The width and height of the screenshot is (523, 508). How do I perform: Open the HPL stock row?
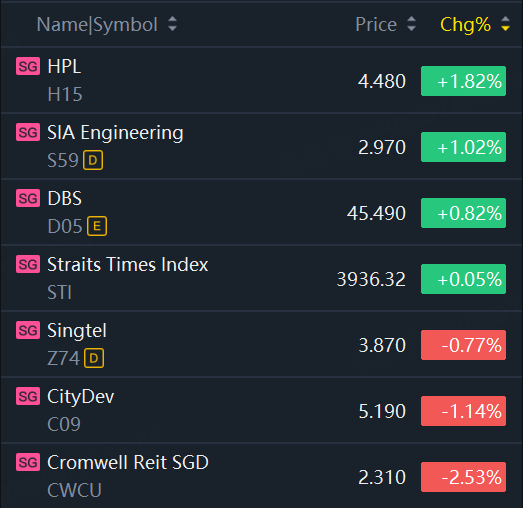(x=262, y=80)
